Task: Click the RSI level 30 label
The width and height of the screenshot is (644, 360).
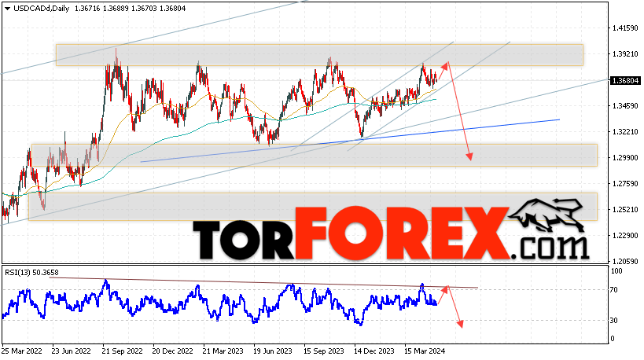Action: (x=614, y=321)
